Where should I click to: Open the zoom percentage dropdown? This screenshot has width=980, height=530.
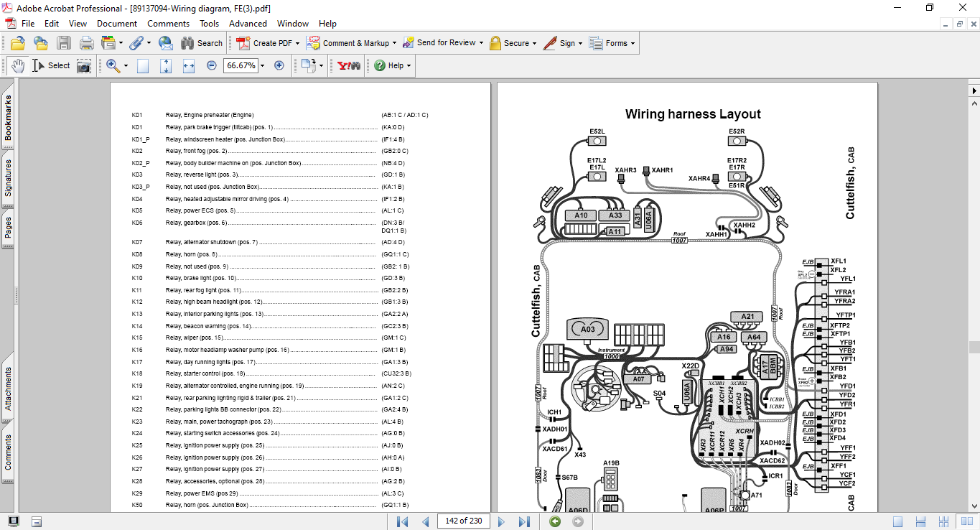[262, 65]
